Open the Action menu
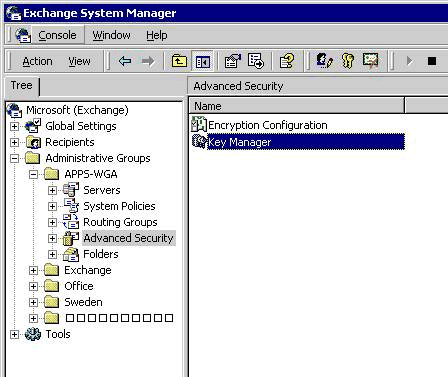This screenshot has height=377, width=448. [x=37, y=61]
